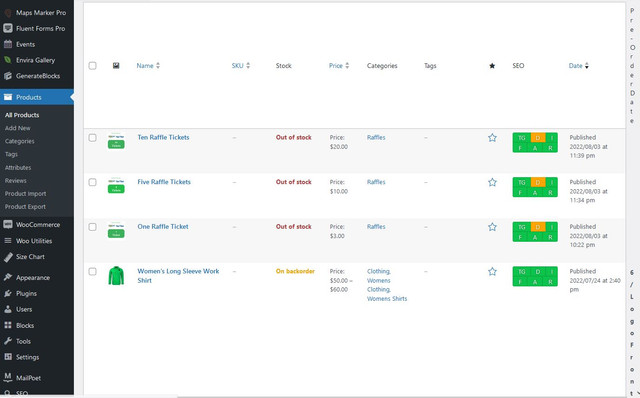The image size is (640, 398).
Task: Click the Products archive icon
Action: pyautogui.click(x=8, y=97)
